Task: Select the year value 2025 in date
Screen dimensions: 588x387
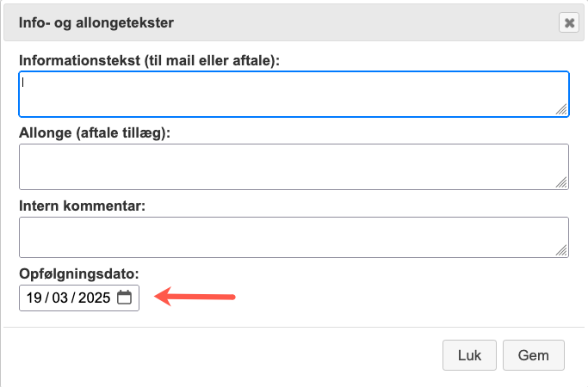Action: pyautogui.click(x=94, y=298)
